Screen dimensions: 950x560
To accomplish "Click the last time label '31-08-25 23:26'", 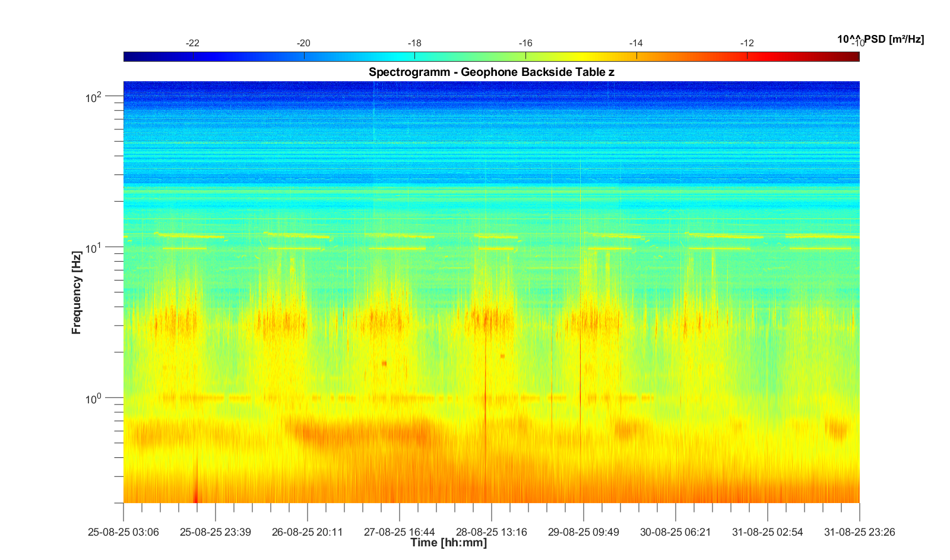I will coord(859,532).
